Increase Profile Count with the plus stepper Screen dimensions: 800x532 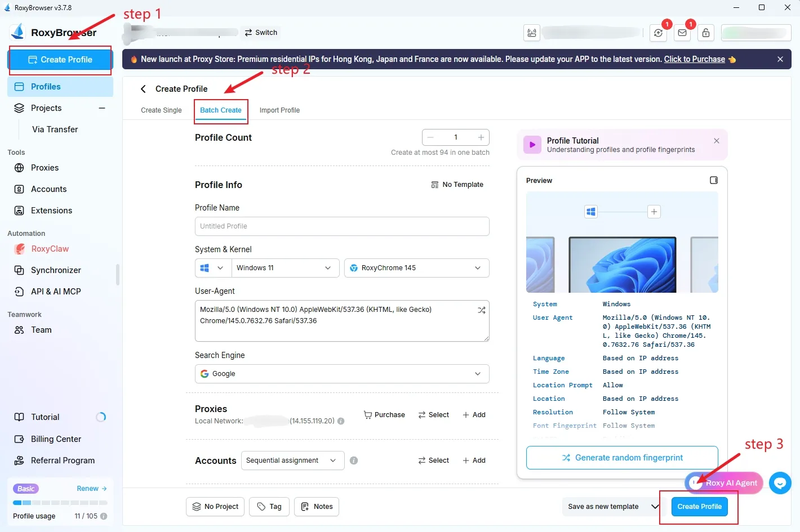click(x=481, y=137)
